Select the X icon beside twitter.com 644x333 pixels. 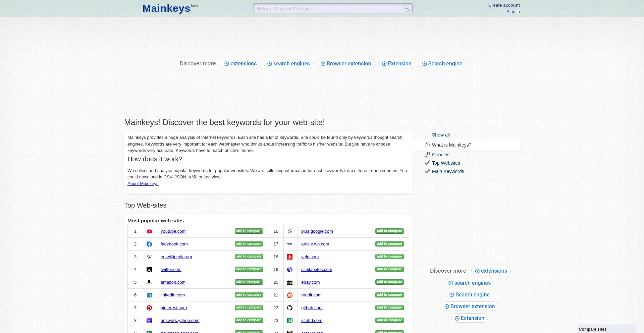(x=149, y=270)
